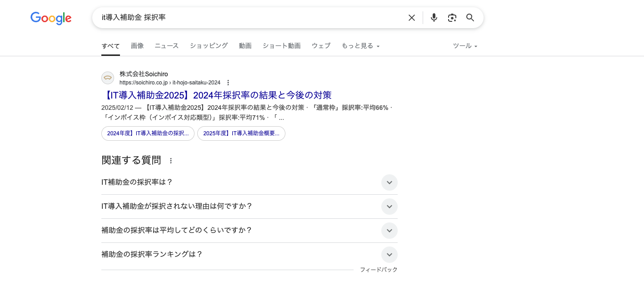Switch to the 画像 tab
644x286 pixels.
click(137, 46)
